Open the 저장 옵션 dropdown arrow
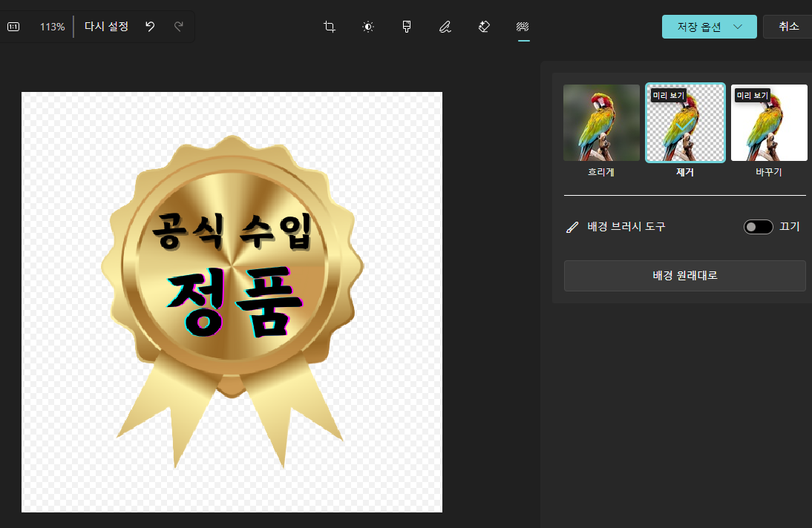The image size is (812, 528). point(739,26)
